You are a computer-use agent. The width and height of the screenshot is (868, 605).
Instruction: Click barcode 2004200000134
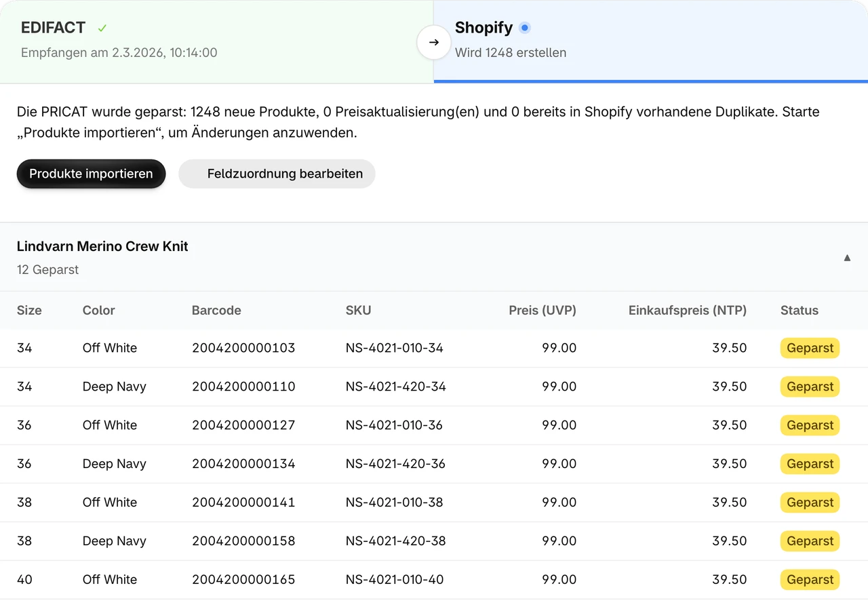243,464
